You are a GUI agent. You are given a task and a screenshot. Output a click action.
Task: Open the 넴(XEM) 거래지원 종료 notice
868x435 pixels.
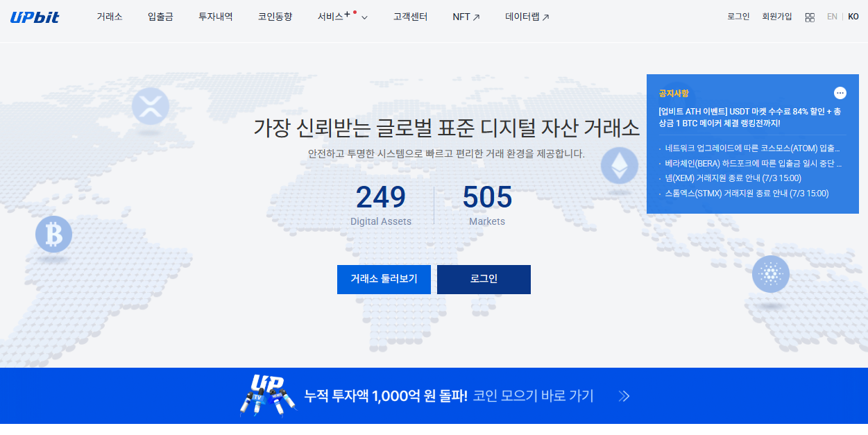[x=733, y=178]
